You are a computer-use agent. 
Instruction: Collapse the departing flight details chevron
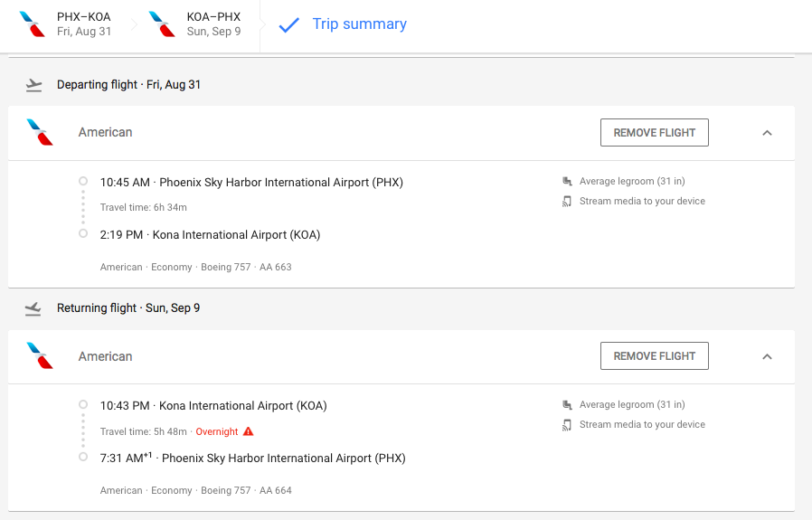coord(767,133)
